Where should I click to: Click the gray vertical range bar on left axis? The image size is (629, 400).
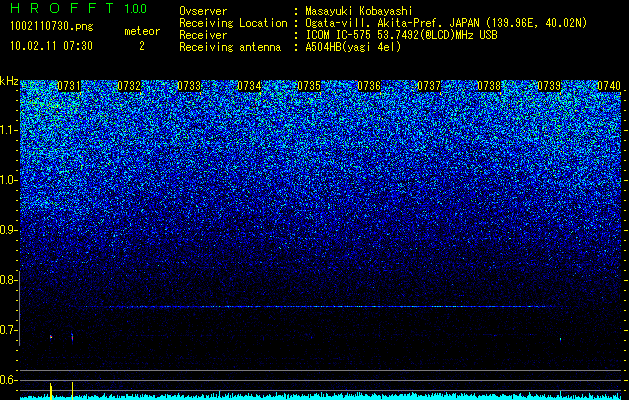[x=20, y=308]
